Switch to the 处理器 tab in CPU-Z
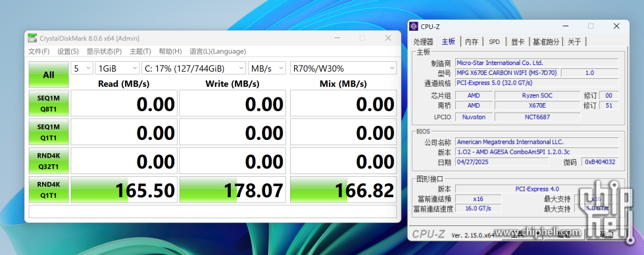The image size is (644, 255). (424, 41)
